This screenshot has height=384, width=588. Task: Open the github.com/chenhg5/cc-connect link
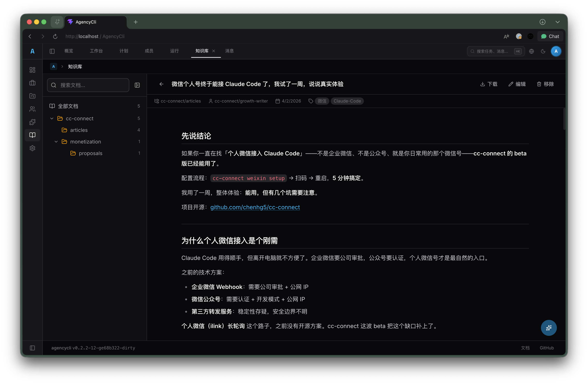tap(255, 207)
